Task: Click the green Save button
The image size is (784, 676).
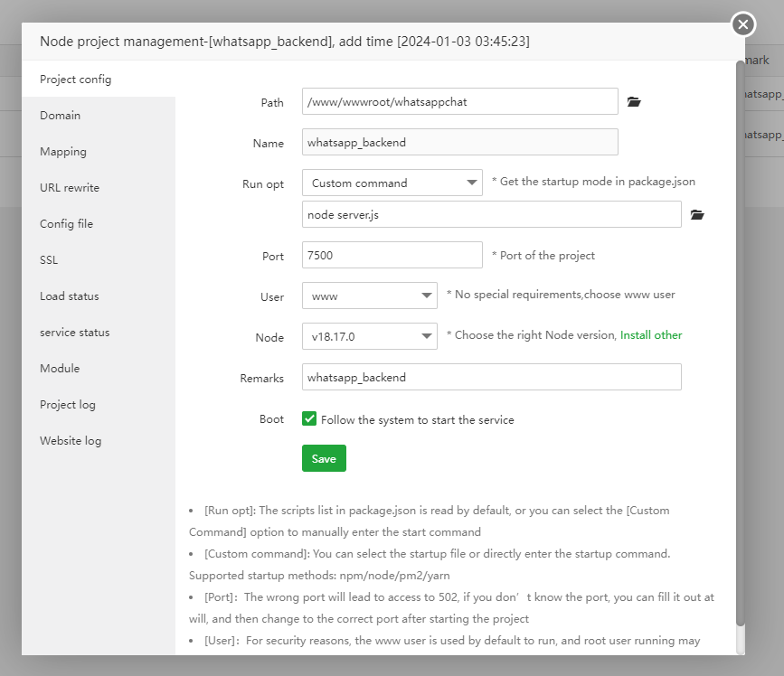Action: pyautogui.click(x=324, y=458)
